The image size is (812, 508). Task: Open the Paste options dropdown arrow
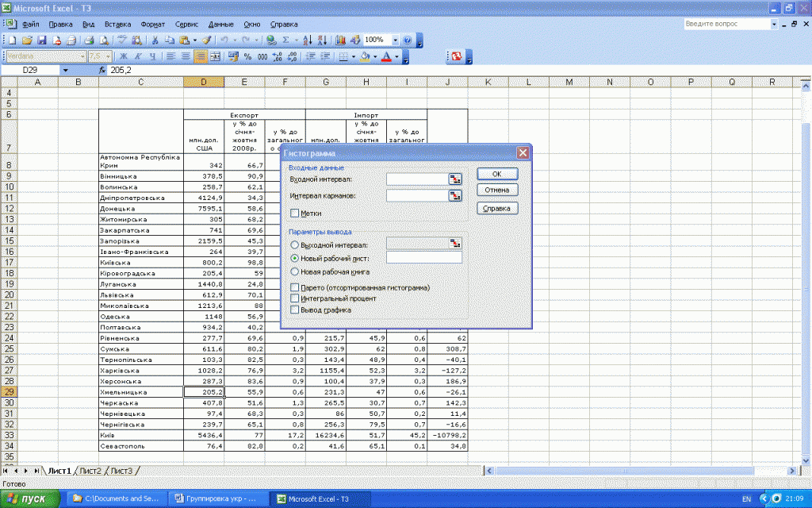pyautogui.click(x=195, y=40)
